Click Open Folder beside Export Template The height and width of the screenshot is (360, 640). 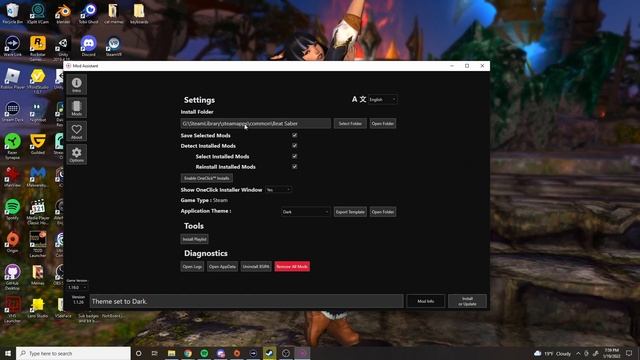pos(383,212)
